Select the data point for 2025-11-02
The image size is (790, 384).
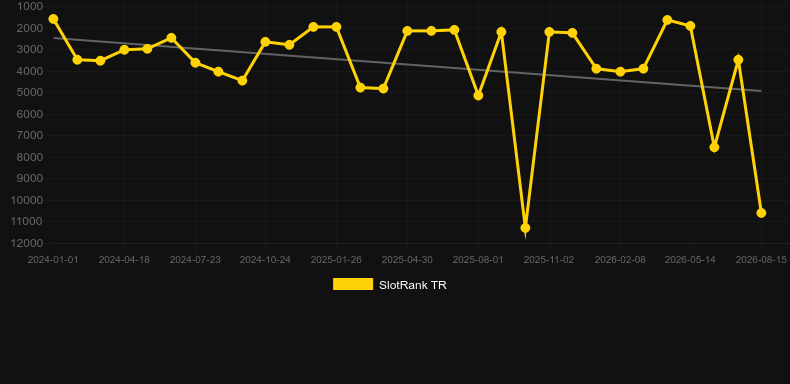pos(549,32)
